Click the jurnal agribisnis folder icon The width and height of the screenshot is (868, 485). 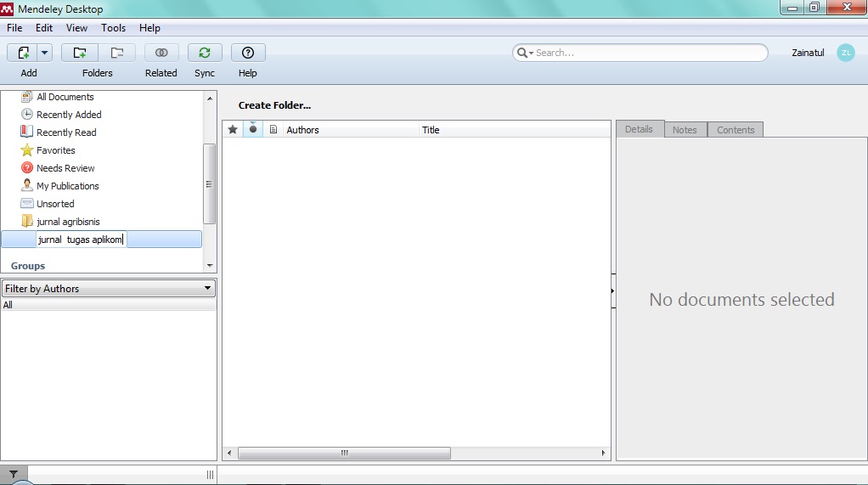(26, 222)
